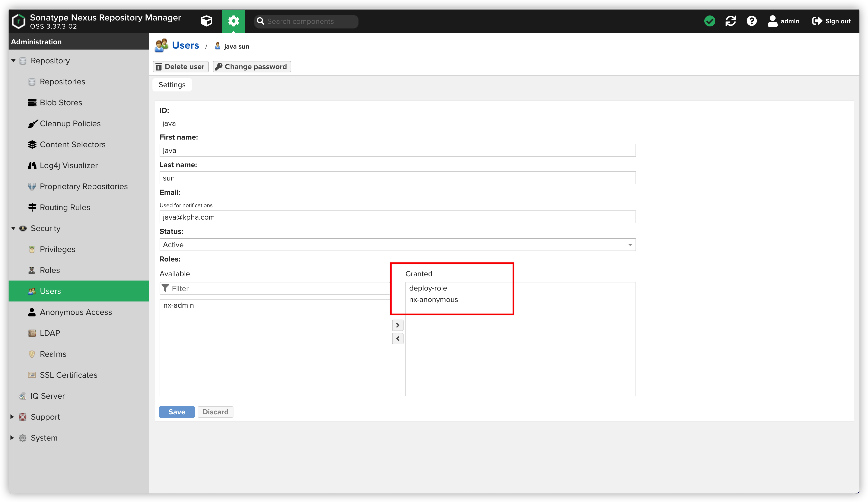Select Users in the sidebar
Screen dimensions: 868x502
click(79, 291)
